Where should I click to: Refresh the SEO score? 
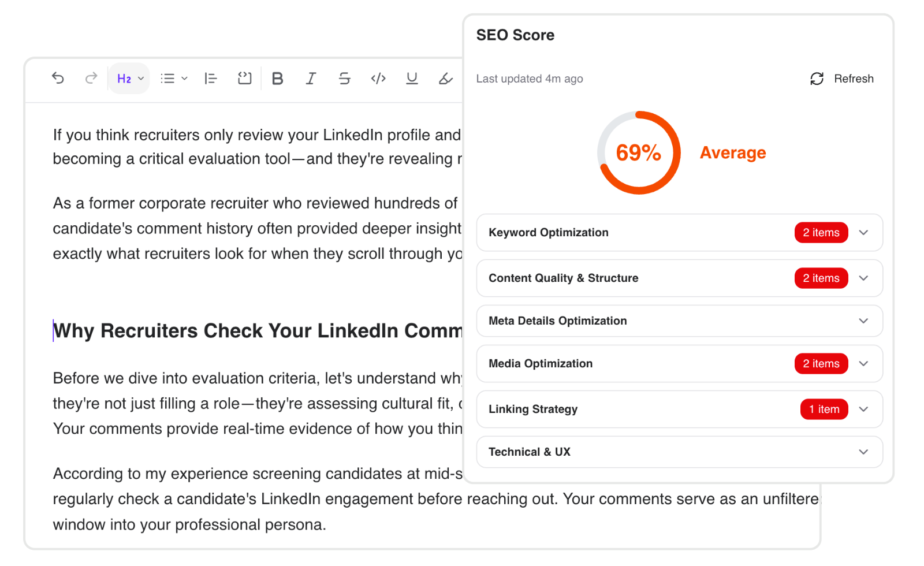click(842, 79)
